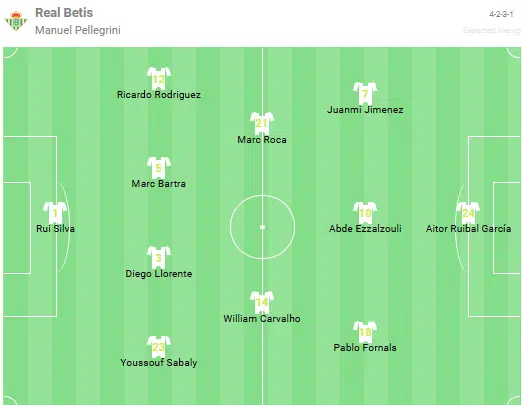
Task: Select Rui Silva's goalkeeper shirt icon
Action: [x=55, y=213]
